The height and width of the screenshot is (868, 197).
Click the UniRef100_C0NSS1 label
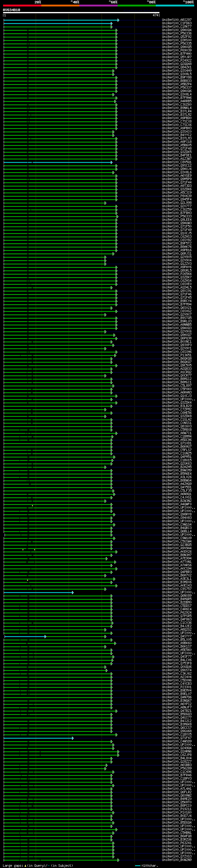177,423
